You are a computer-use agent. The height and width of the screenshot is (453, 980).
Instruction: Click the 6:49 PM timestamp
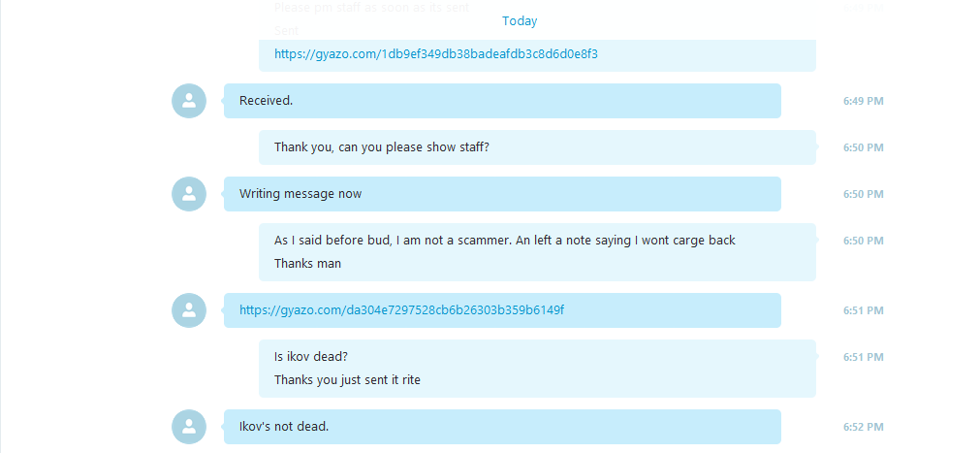[863, 101]
